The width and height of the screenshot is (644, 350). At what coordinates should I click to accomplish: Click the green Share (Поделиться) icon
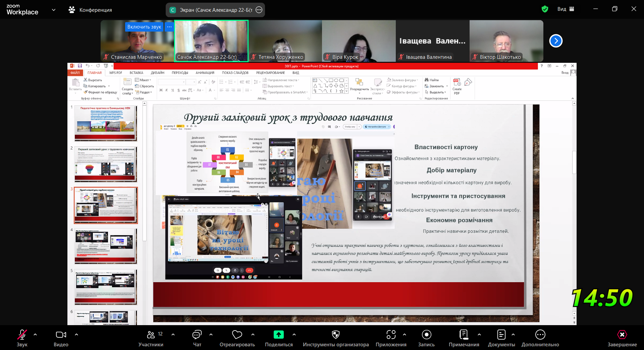click(279, 335)
